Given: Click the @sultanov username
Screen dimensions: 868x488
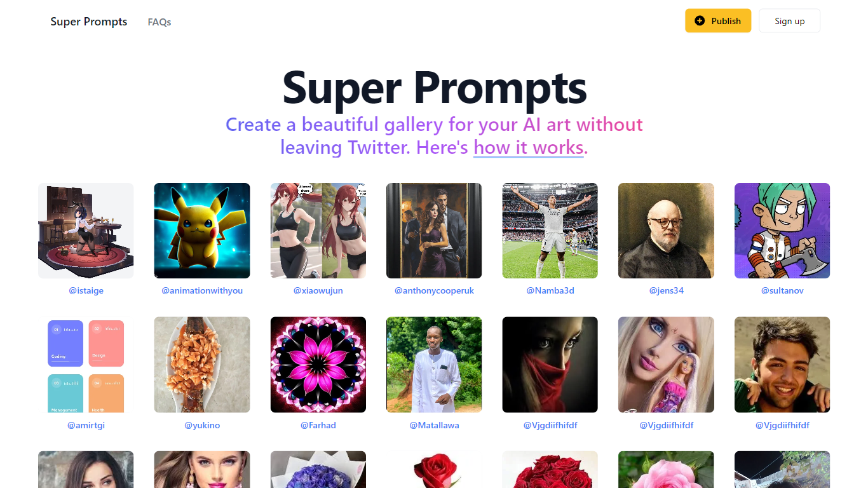Looking at the screenshot, I should 782,290.
